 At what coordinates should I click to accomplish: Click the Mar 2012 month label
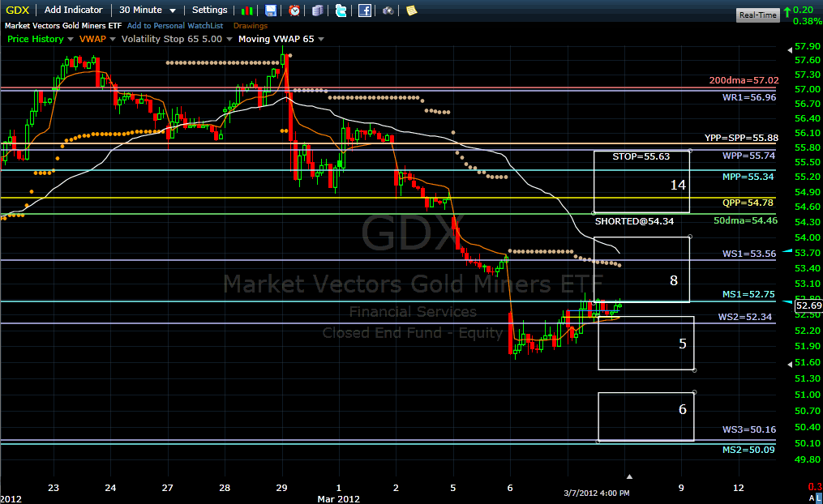(x=339, y=499)
